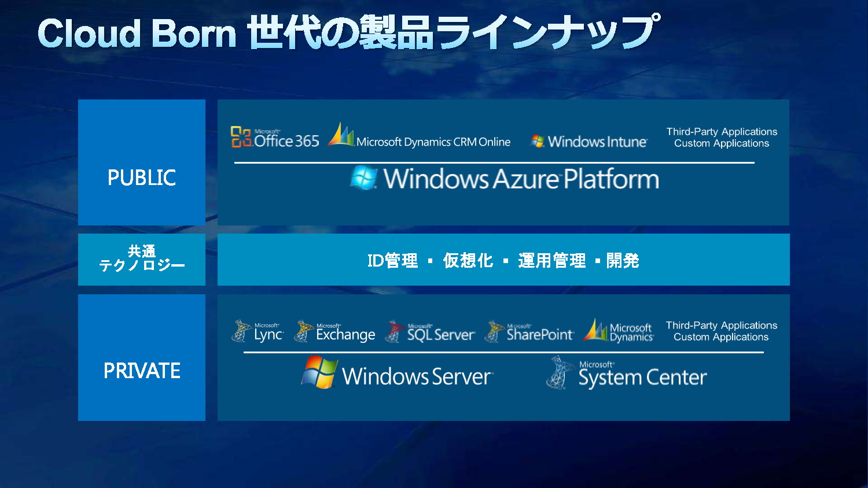Click the System Center product icon
868x488 pixels.
(559, 372)
